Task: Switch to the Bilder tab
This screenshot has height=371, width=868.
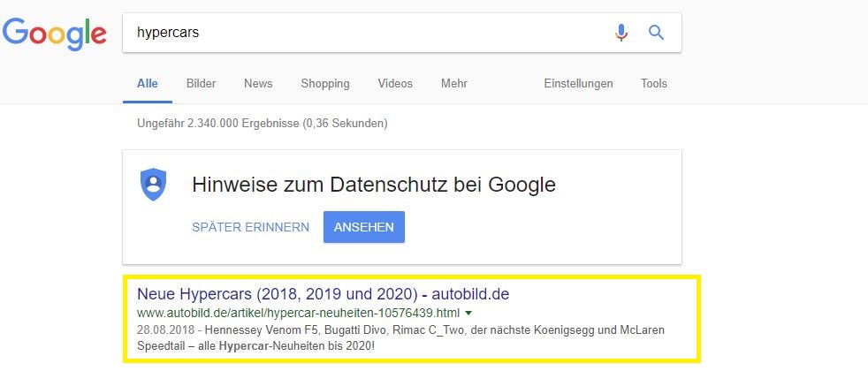Action: pyautogui.click(x=201, y=84)
